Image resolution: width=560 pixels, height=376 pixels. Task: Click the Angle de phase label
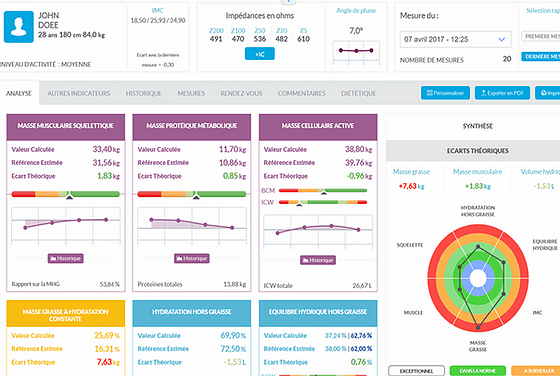pos(356,11)
